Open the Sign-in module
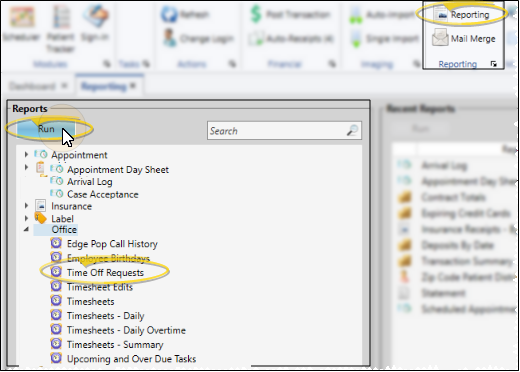 point(95,24)
